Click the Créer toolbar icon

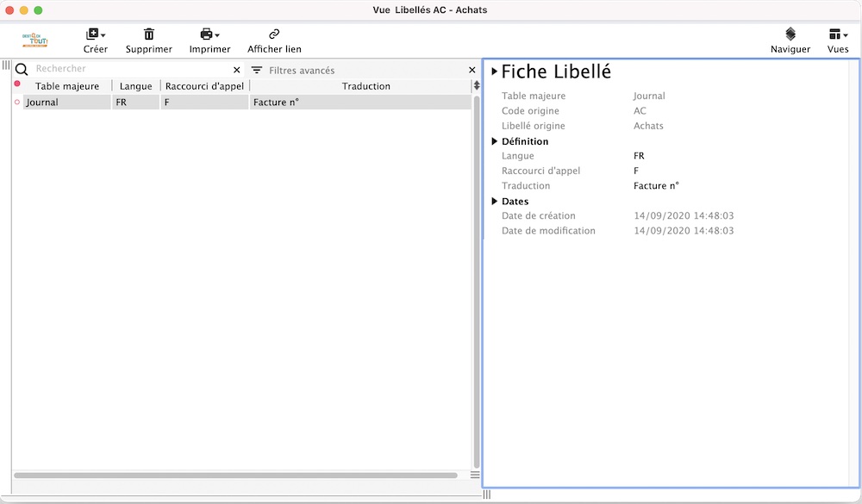(92, 34)
